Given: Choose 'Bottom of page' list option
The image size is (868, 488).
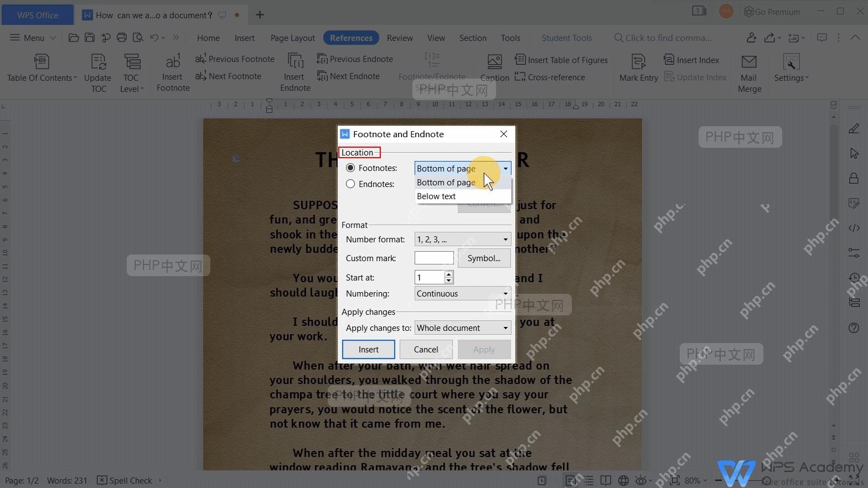Looking at the screenshot, I should pyautogui.click(x=463, y=183).
